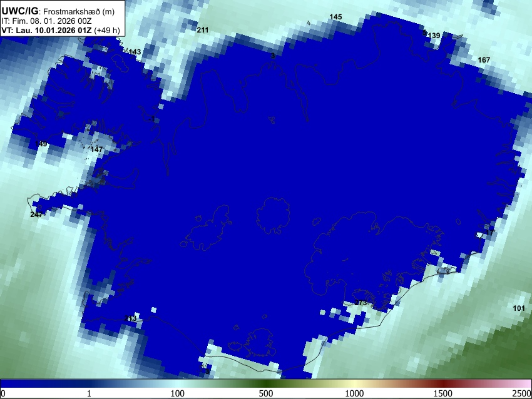Click the legend label 100
Image resolution: width=532 pixels, height=399 pixels.
point(178,393)
